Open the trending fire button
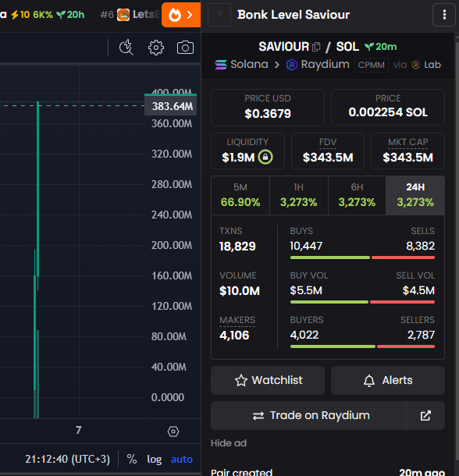 (x=181, y=15)
